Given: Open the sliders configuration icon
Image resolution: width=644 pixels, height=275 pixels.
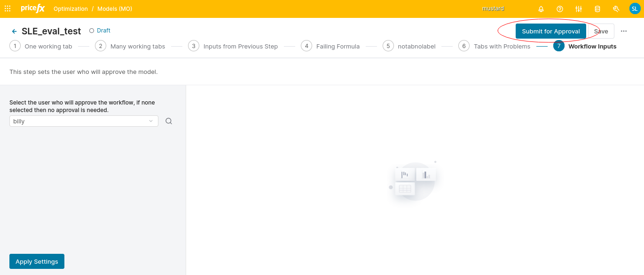Looking at the screenshot, I should (x=579, y=9).
